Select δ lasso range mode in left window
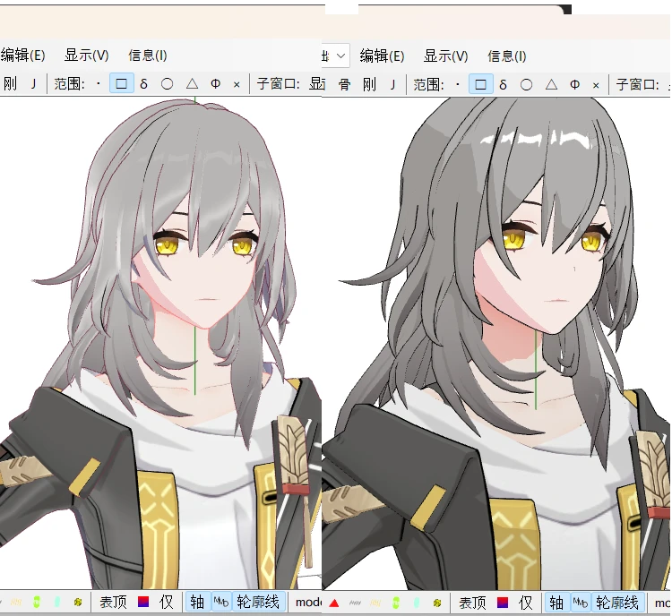Image resolution: width=672 pixels, height=616 pixels. coord(144,83)
